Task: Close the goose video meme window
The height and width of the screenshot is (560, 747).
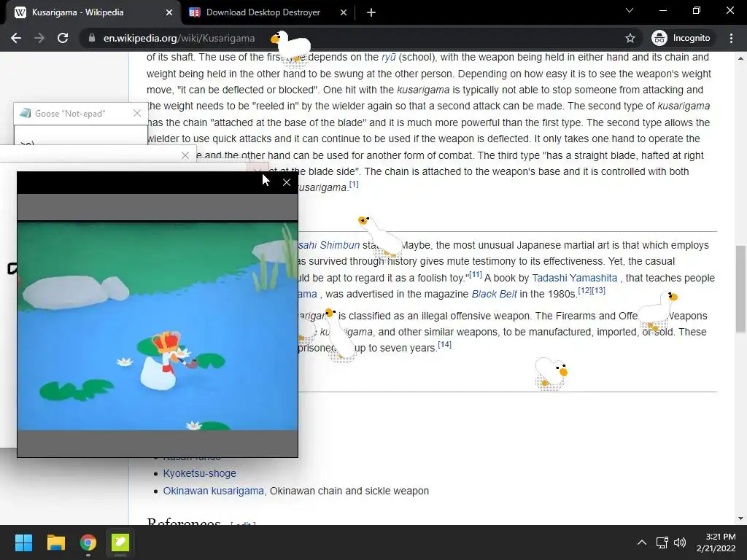Action: (286, 182)
